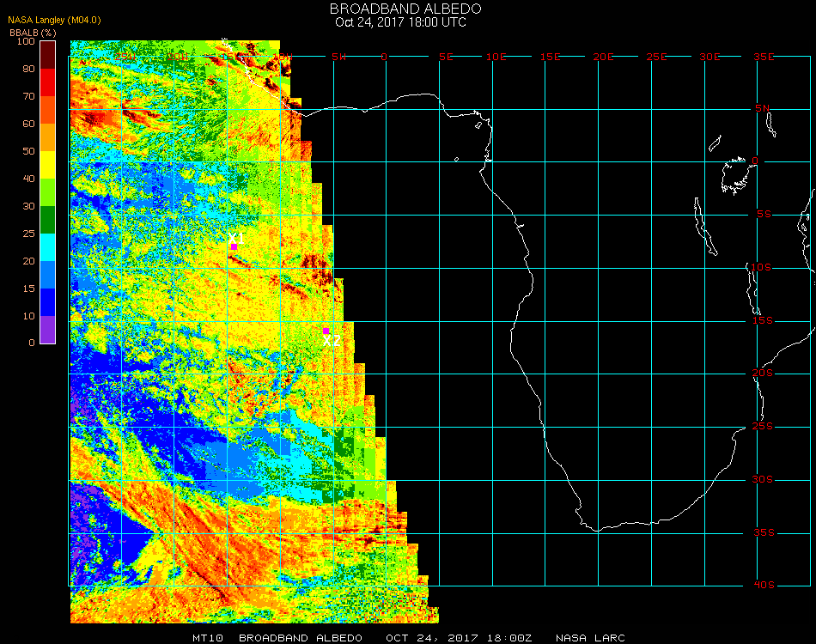Click the legend value 15
Viewport: 816px width, 644px height.
28,289
